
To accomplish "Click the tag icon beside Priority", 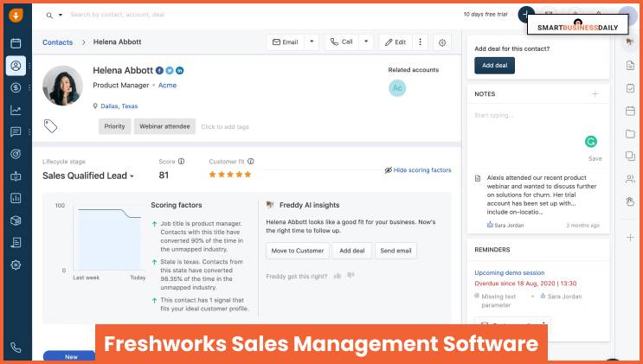I will click(50, 126).
